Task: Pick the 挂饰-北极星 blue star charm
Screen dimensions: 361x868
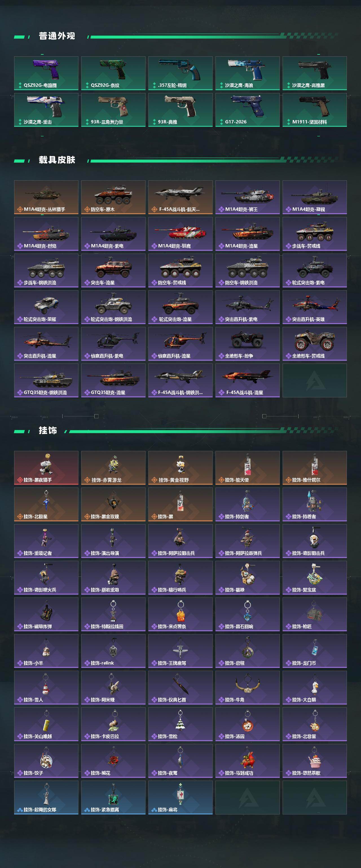Action: coord(46,504)
